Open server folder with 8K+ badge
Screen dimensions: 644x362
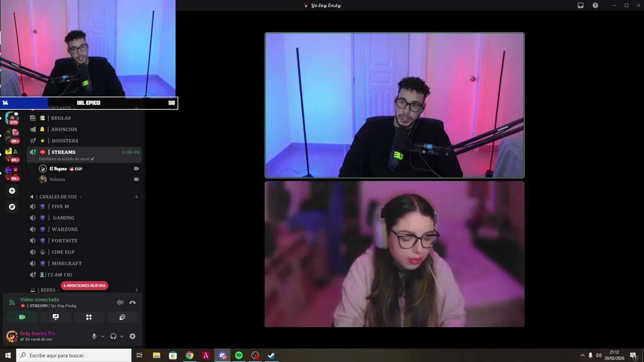pos(12,154)
